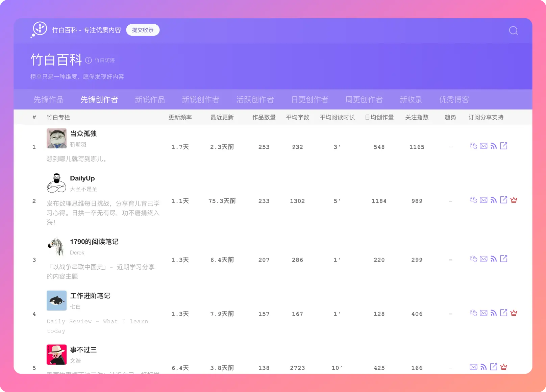Image resolution: width=546 pixels, height=392 pixels.
Task: Click email subscribe icon for DailyUp
Action: (483, 200)
